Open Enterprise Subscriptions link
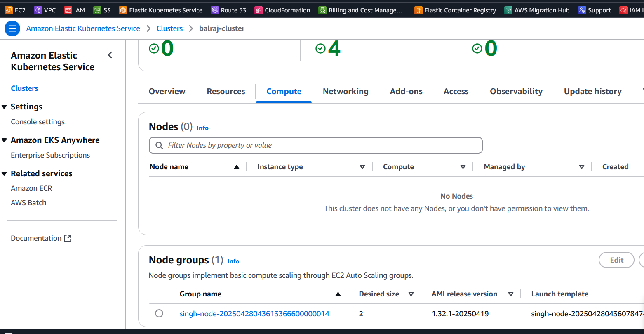644x334 pixels. [50, 155]
